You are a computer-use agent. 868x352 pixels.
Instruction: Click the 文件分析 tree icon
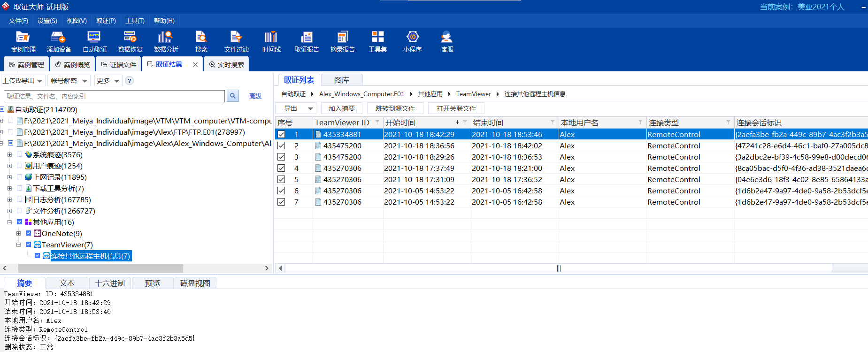pyautogui.click(x=29, y=211)
